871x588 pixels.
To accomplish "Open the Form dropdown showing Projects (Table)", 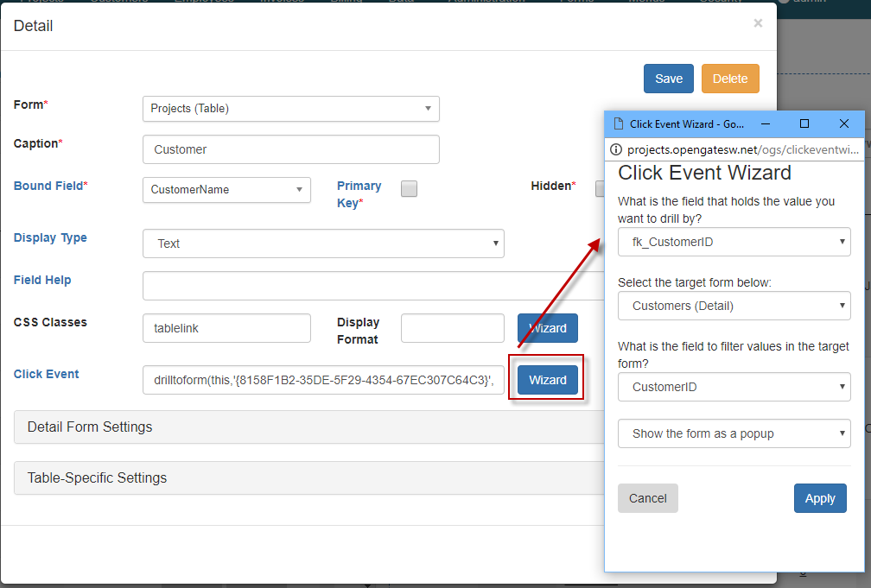I will pyautogui.click(x=290, y=109).
